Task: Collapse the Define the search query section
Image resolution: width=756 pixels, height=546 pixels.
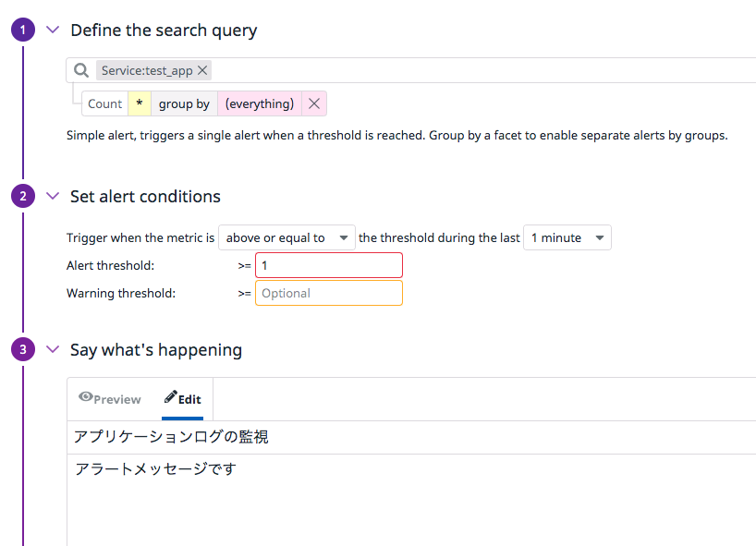Action: [53, 30]
